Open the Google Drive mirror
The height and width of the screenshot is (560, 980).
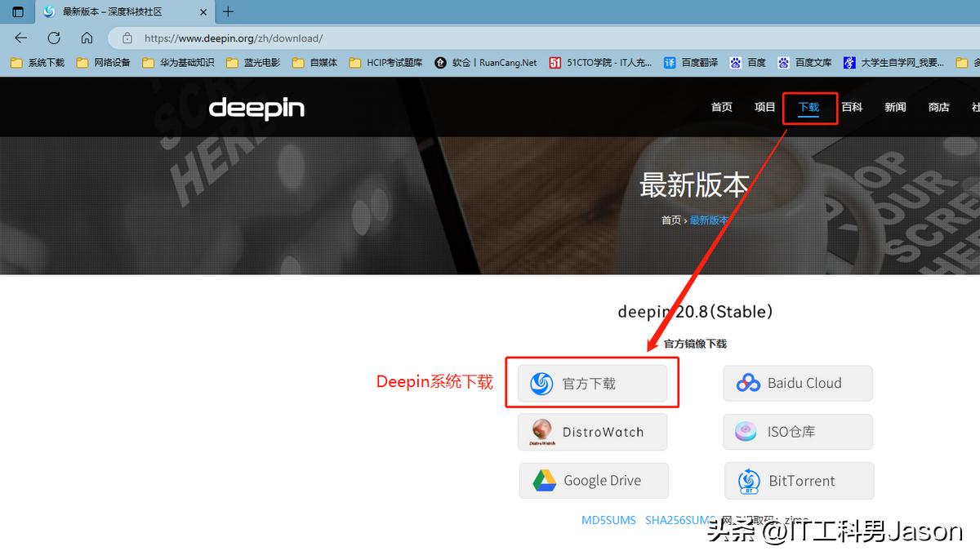point(594,480)
